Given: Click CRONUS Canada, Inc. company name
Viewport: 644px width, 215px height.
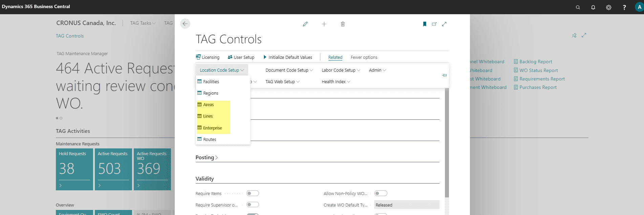Looking at the screenshot, I should point(86,23).
